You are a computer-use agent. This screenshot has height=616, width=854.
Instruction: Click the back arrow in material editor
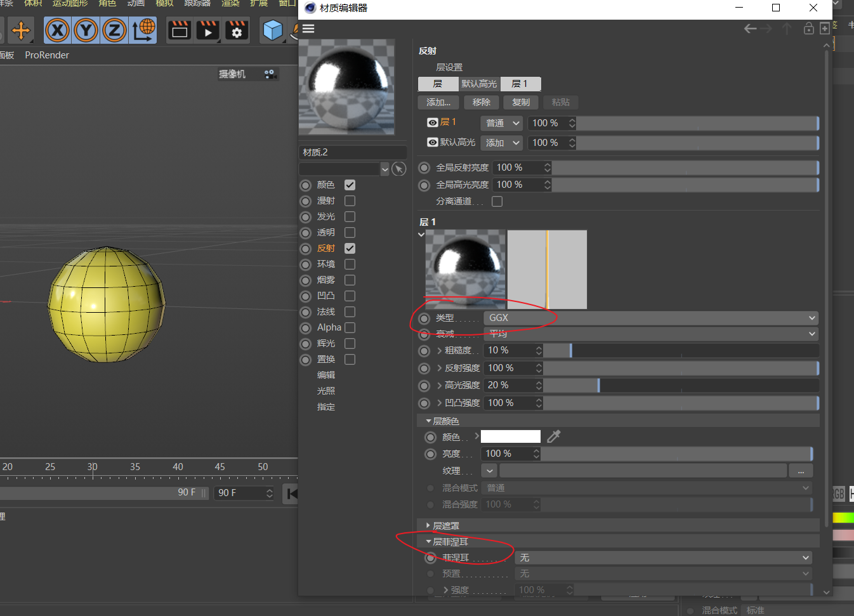pos(750,29)
